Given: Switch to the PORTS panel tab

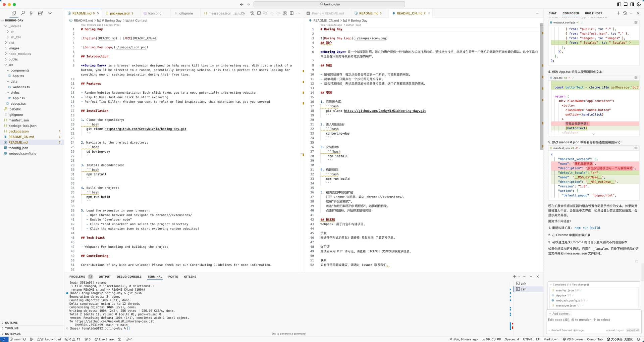Looking at the screenshot, I should click(x=173, y=277).
